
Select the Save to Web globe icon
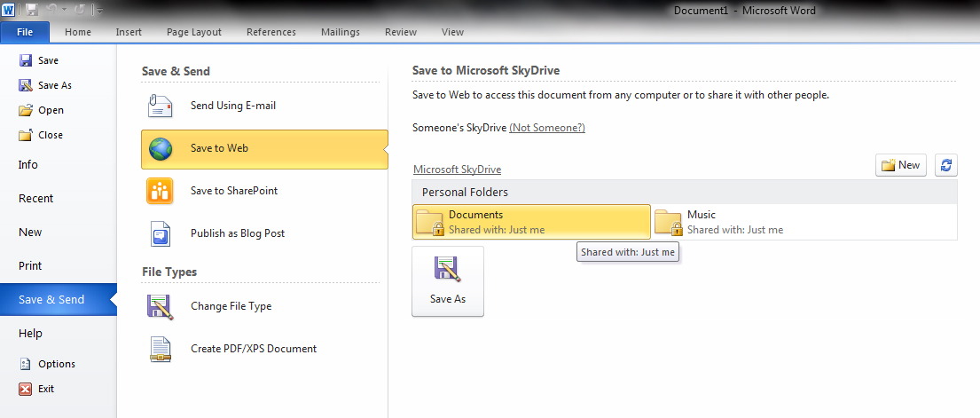(161, 148)
